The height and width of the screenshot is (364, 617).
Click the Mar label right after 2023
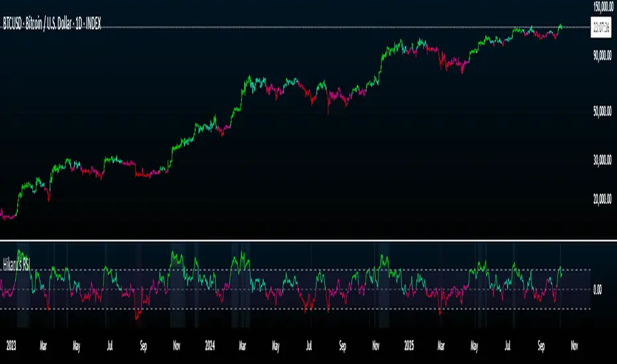click(x=43, y=346)
